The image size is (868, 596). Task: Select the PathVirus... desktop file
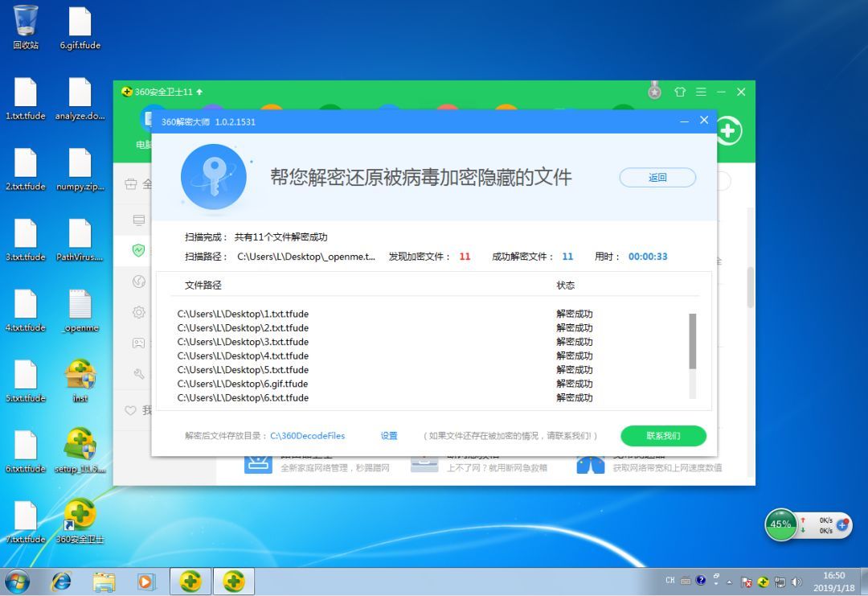click(80, 240)
